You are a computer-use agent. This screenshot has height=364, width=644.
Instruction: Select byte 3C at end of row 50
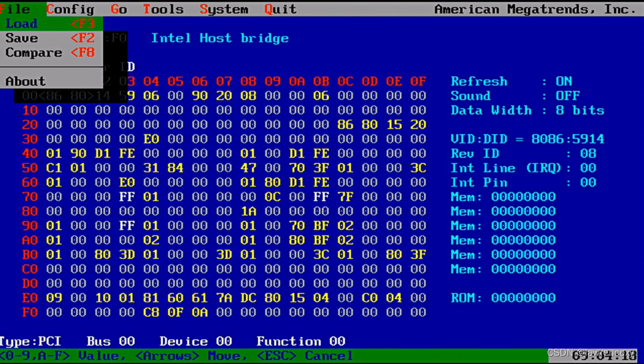(x=418, y=168)
